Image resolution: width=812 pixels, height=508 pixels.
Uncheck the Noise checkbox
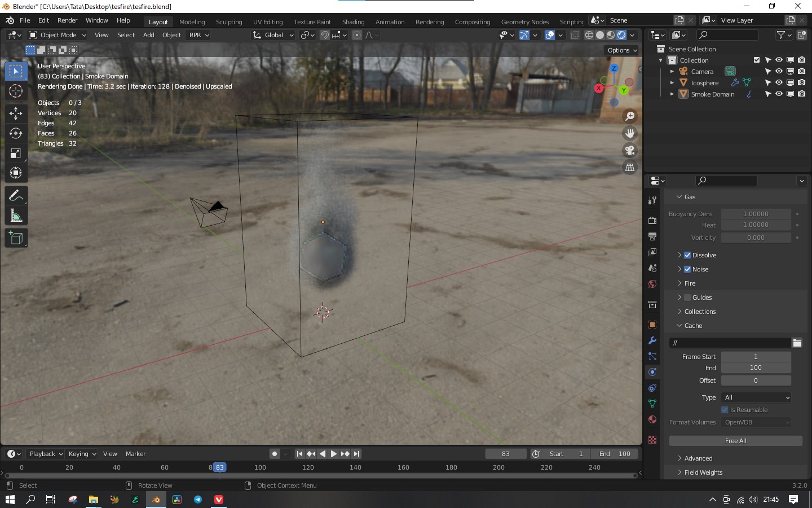pyautogui.click(x=687, y=269)
